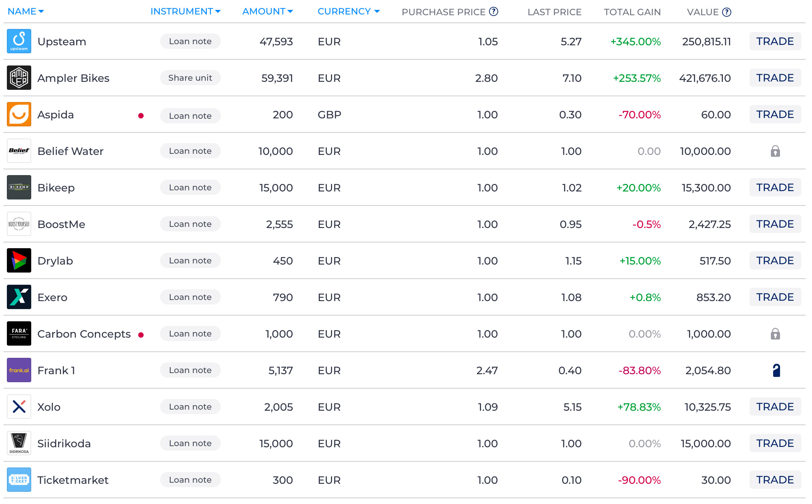812x504 pixels.
Task: Click the lock icon for Belief Water
Action: (775, 151)
